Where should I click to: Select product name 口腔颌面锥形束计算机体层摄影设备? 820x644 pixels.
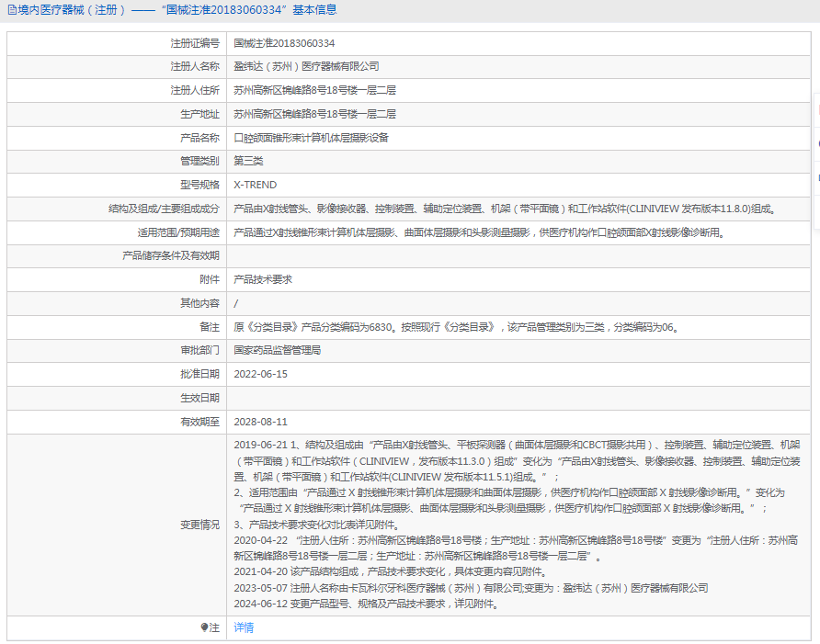pyautogui.click(x=311, y=138)
